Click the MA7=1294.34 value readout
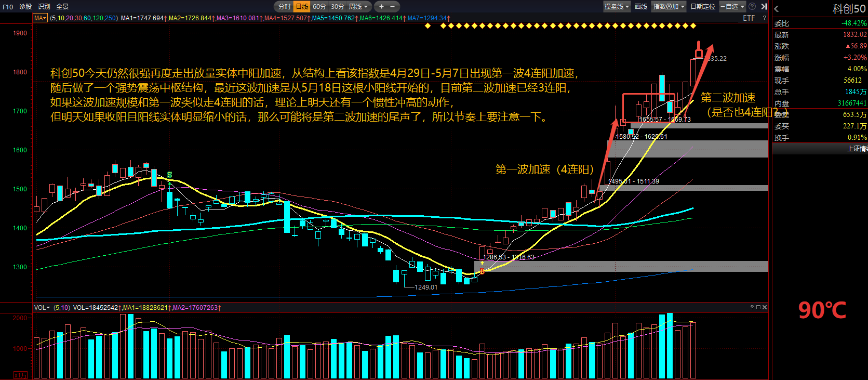 (x=426, y=18)
